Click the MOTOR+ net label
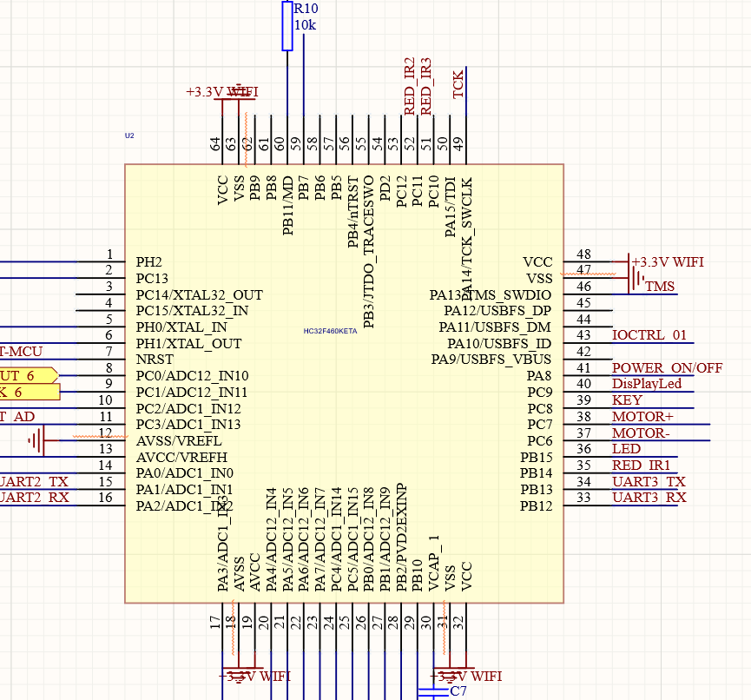Image resolution: width=751 pixels, height=700 pixels. point(642,416)
